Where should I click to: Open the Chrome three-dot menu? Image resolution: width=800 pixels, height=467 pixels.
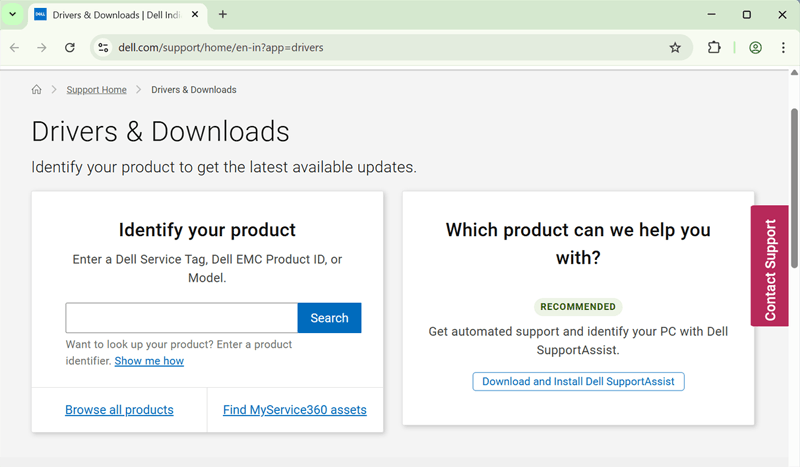pos(783,47)
